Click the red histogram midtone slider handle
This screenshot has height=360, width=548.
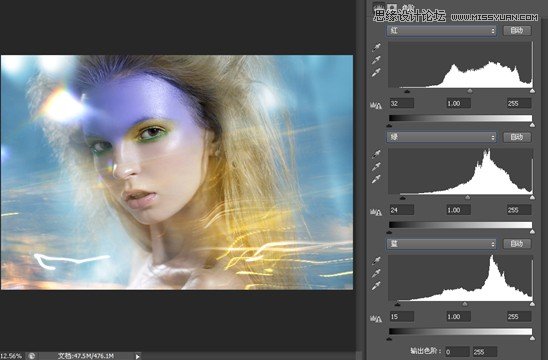coord(470,91)
